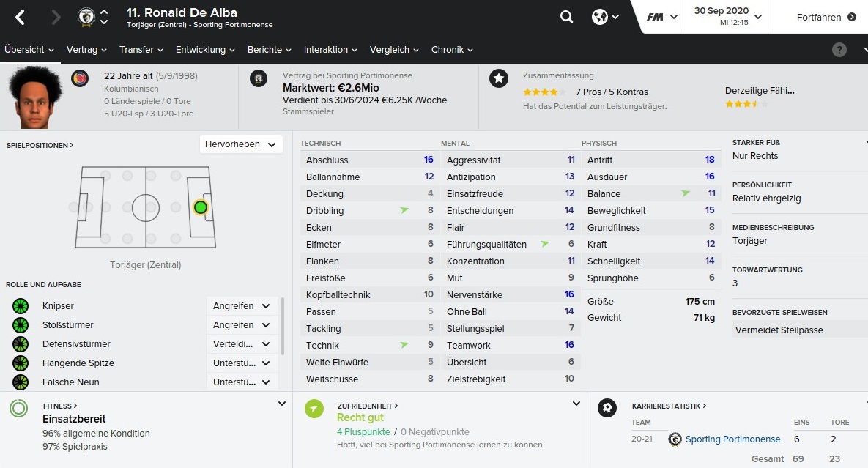Open the Hervorheben dropdown
Viewport: 868px width, 468px height.
[241, 144]
